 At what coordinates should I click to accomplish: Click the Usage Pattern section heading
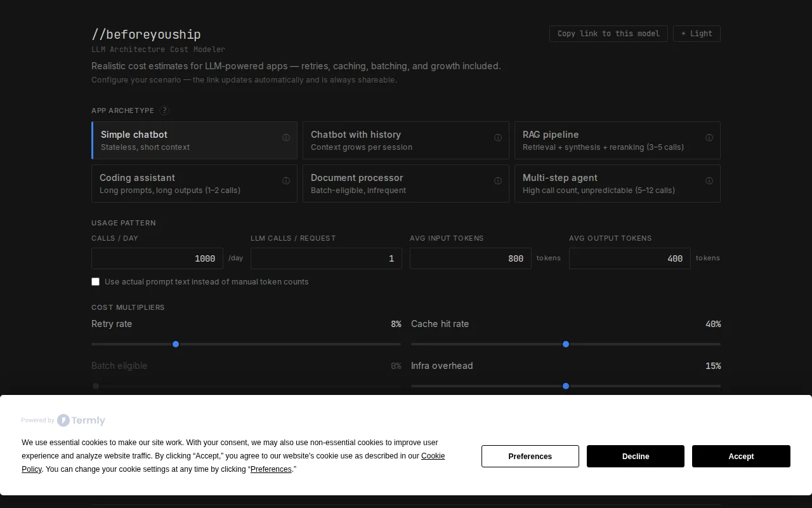124,223
